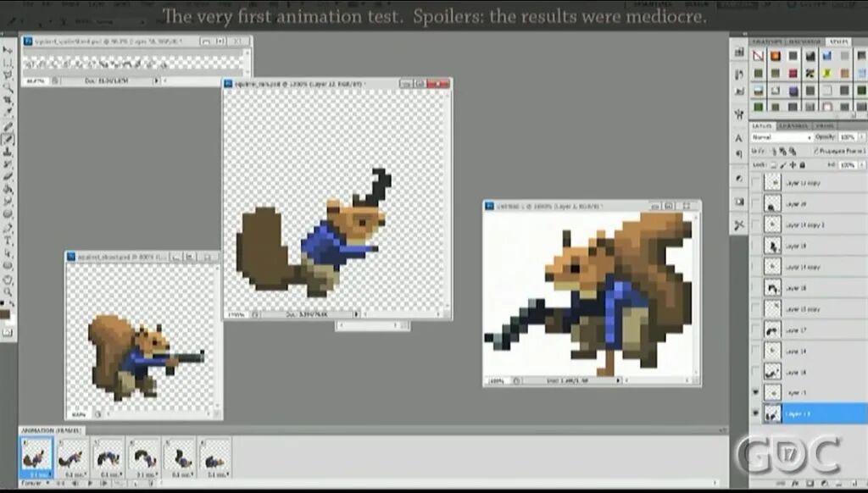Show Layer 17 with its visibility box
Viewport: 868px width, 493px height.
tap(755, 330)
